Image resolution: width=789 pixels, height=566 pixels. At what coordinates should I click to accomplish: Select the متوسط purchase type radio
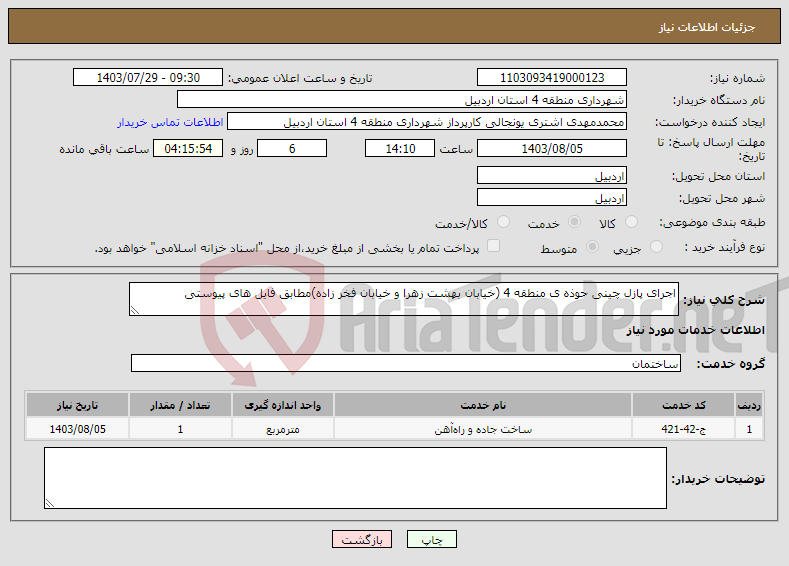click(x=593, y=247)
